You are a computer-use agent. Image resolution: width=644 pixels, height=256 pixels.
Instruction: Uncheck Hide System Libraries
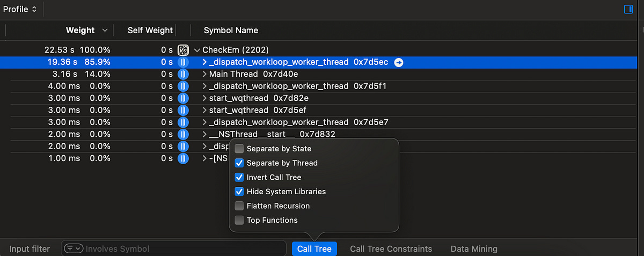[239, 192]
